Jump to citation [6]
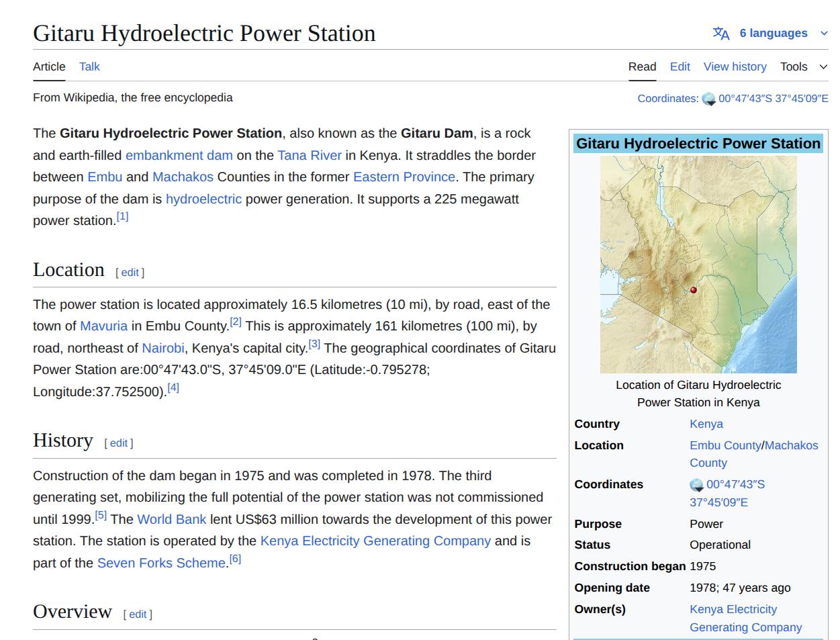840x640 pixels. [x=235, y=559]
